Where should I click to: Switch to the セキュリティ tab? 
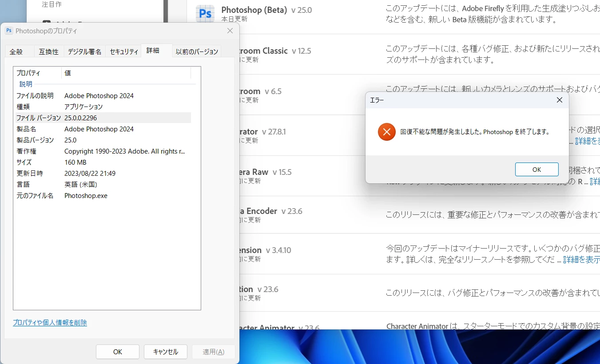coord(124,51)
